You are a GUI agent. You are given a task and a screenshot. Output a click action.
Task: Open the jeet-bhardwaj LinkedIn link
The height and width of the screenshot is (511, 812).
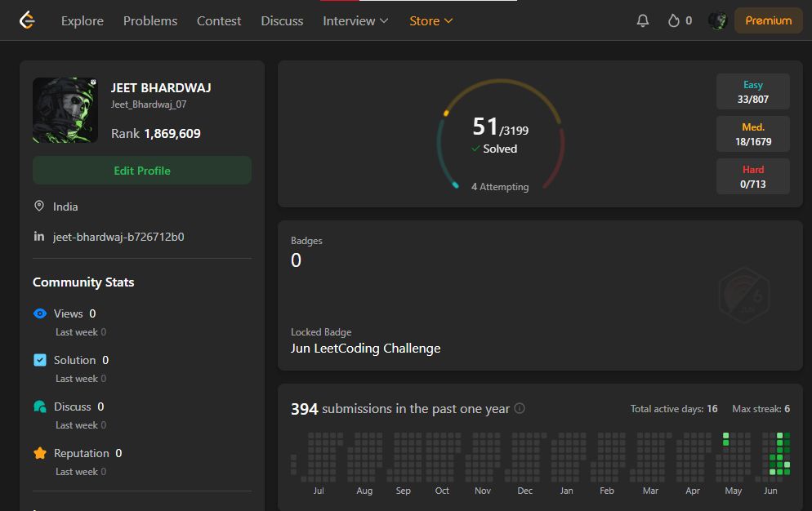pyautogui.click(x=118, y=237)
